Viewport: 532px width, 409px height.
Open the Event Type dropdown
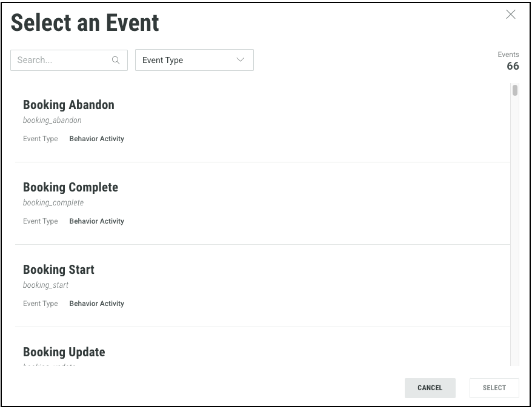(194, 60)
